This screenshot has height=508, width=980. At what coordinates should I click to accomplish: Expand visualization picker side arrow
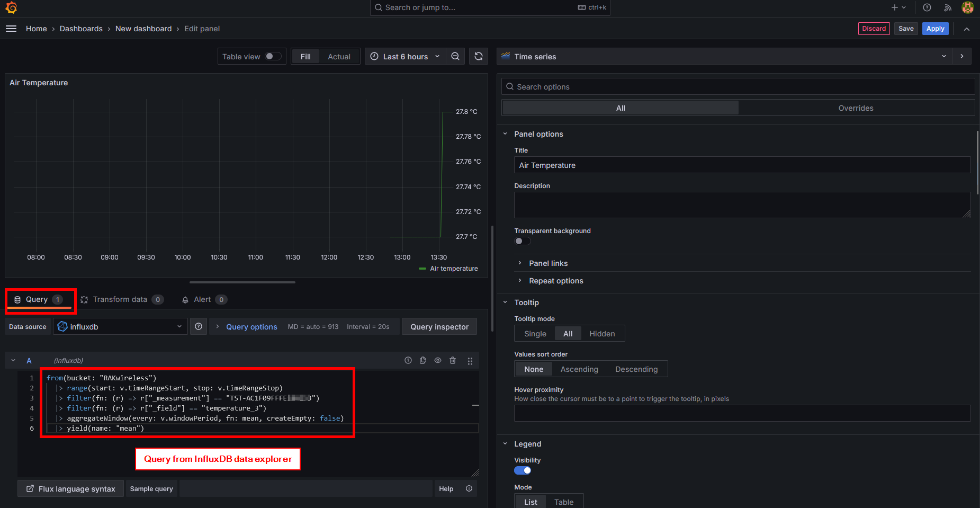962,56
